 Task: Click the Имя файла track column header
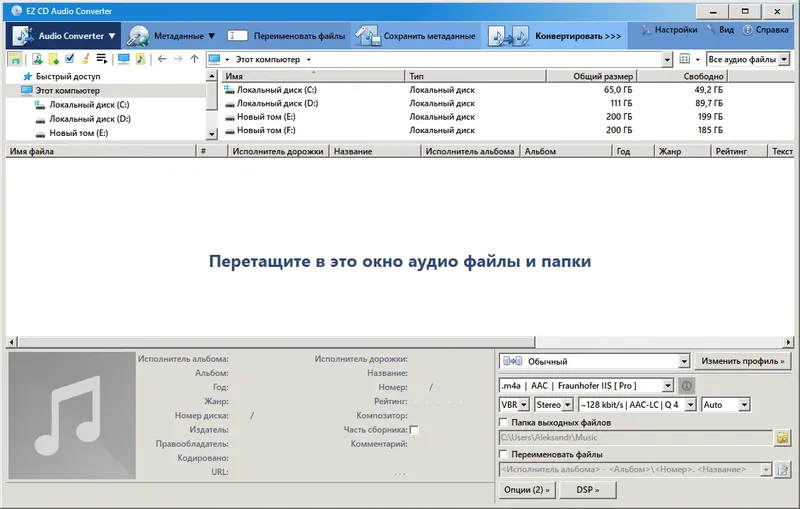(101, 151)
